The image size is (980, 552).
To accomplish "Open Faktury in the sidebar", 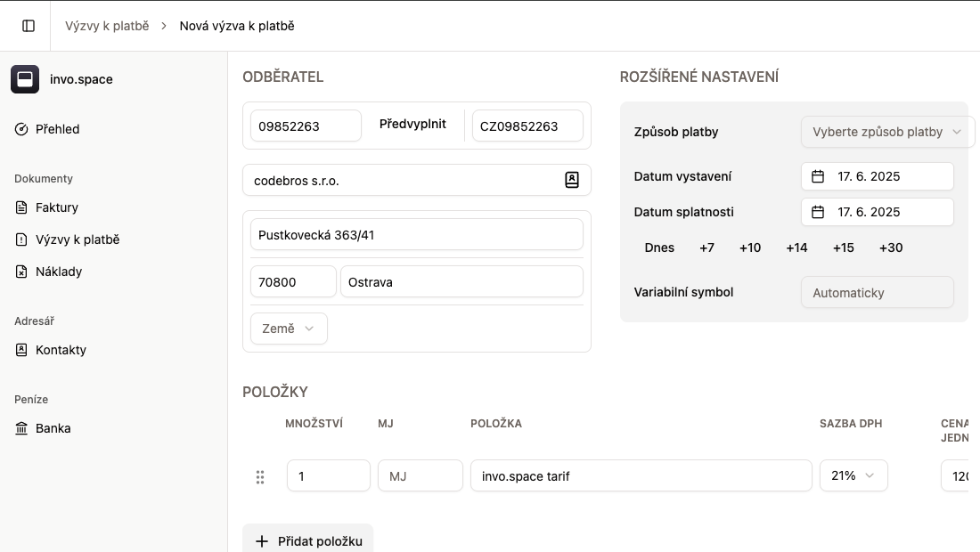I will coord(57,207).
